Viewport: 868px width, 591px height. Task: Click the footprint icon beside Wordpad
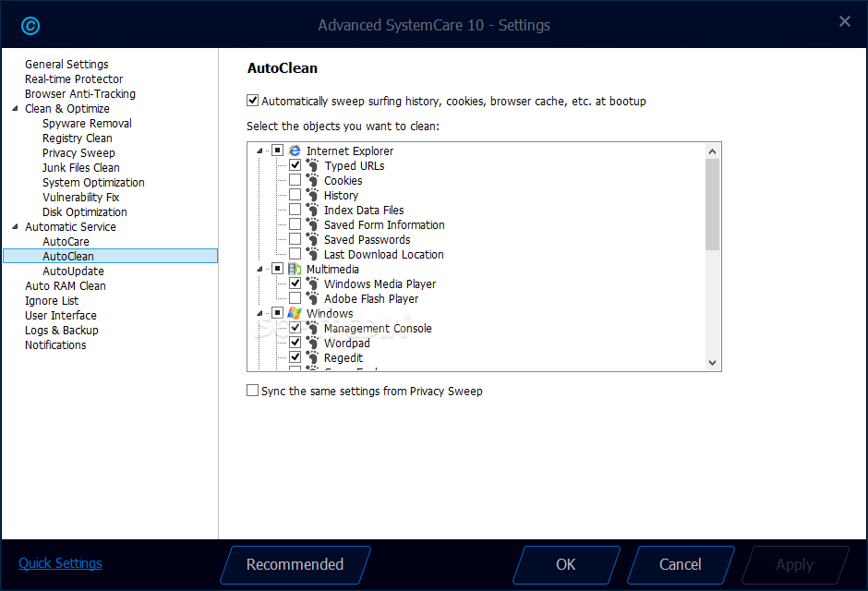coord(313,343)
